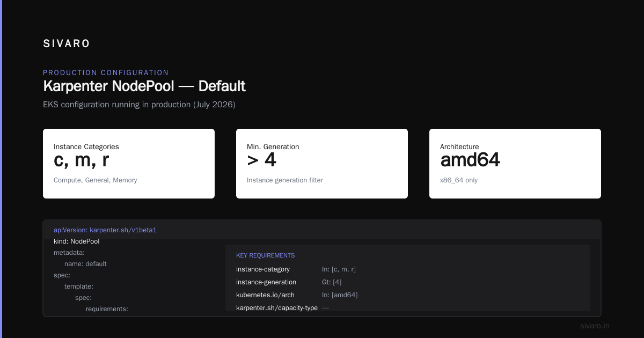Click the sivaro.in footer link

point(595,326)
